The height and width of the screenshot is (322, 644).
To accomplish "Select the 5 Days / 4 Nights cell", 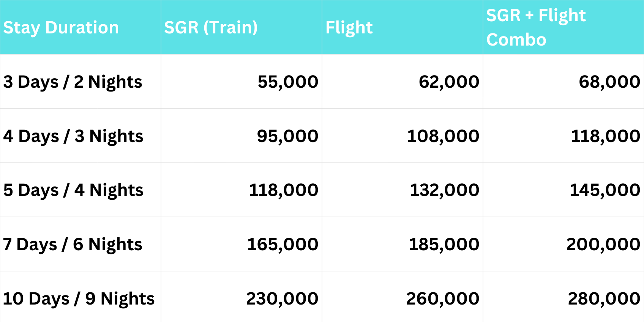I will (x=73, y=190).
